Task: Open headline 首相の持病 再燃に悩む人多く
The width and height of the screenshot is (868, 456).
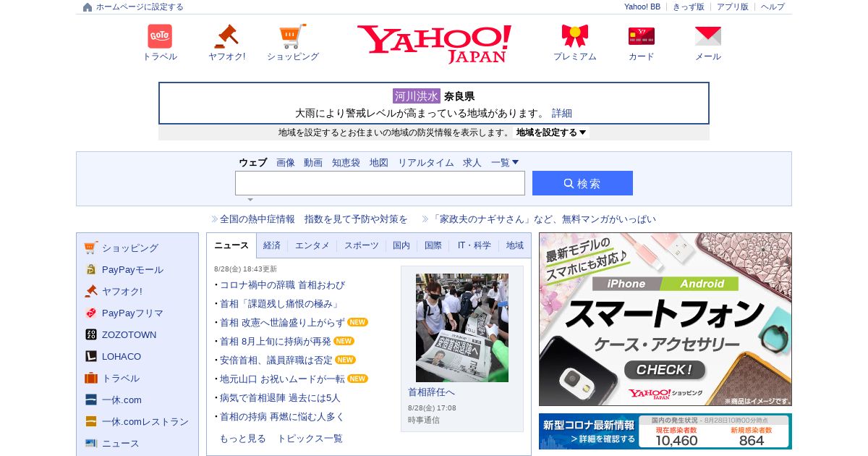Action: coord(282,417)
